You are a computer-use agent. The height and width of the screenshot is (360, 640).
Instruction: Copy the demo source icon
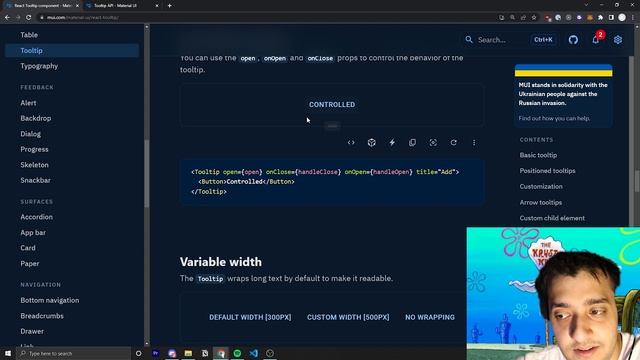412,142
